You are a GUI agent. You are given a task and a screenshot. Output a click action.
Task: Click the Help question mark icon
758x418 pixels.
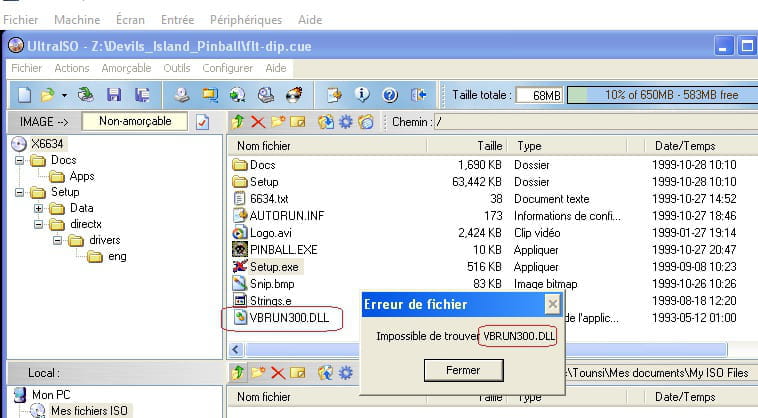pos(390,95)
